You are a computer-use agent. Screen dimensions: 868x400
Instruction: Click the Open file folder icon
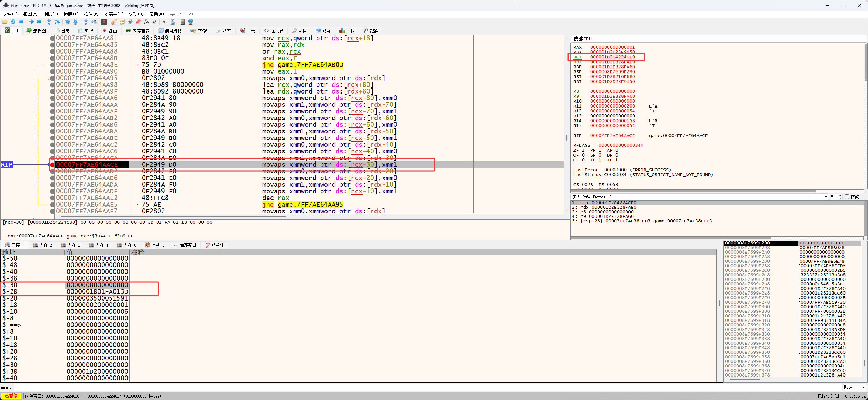tap(5, 22)
